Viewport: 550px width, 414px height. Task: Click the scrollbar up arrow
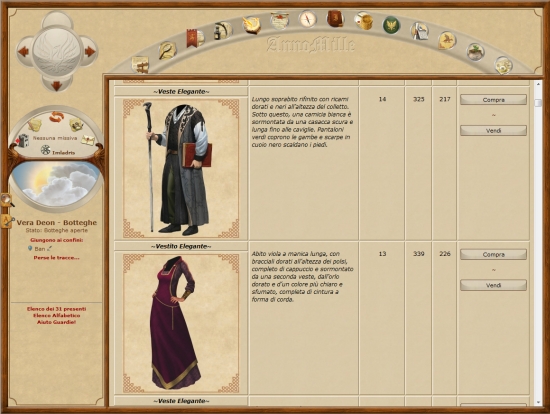(x=538, y=84)
